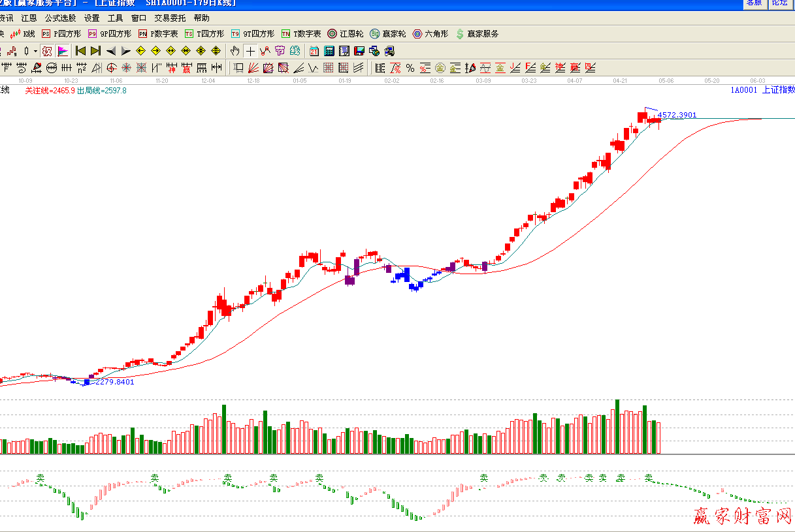Select the crosshair cursor tool
This screenshot has width=795, height=532.
coord(250,51)
